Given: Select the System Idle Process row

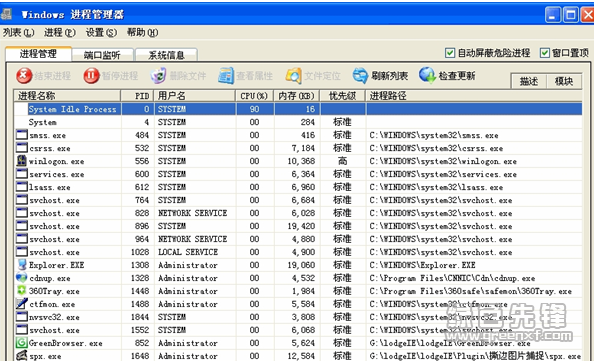Looking at the screenshot, I should coord(298,109).
